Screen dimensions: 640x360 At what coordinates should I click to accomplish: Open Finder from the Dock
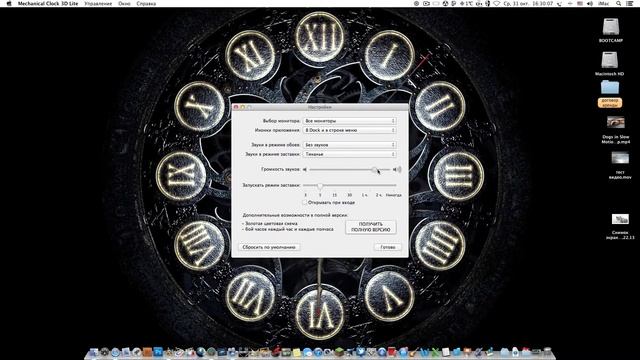(93, 353)
